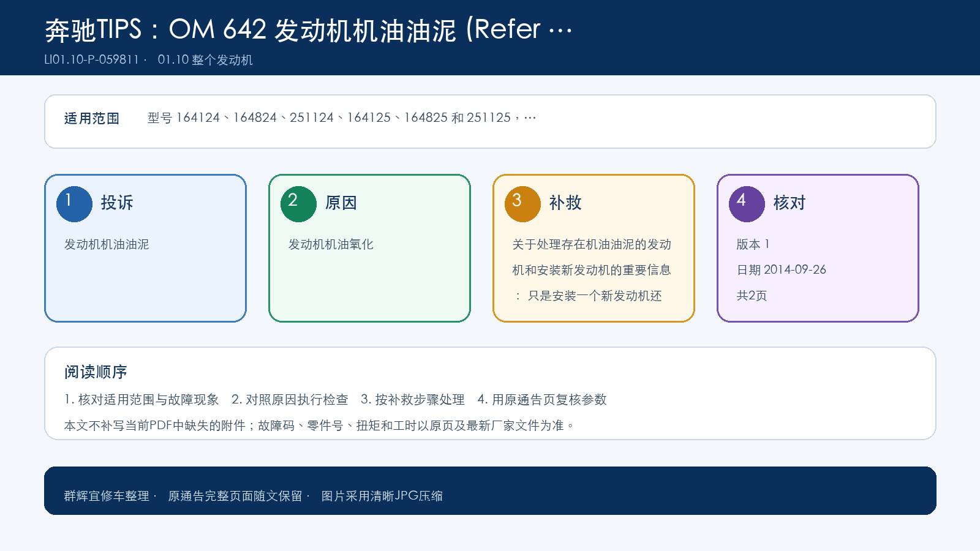The height and width of the screenshot is (551, 980).
Task: Click step 2. 对照原因执行检查
Action: click(290, 400)
